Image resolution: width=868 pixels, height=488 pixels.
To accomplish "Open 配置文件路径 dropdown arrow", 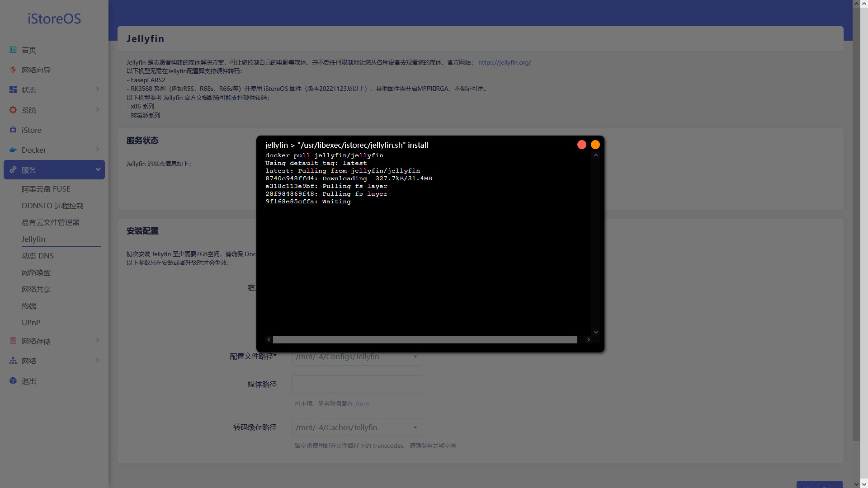I will click(415, 357).
